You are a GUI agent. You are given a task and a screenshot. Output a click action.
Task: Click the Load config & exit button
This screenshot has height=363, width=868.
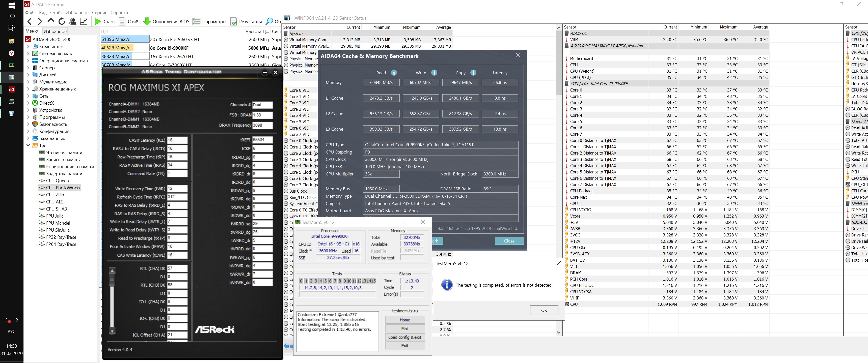405,337
